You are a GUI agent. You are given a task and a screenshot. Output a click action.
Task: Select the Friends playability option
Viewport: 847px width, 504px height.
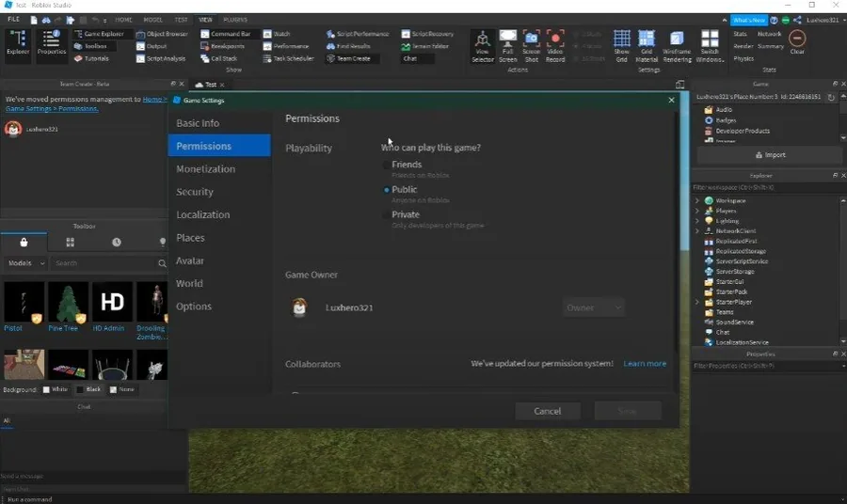386,165
